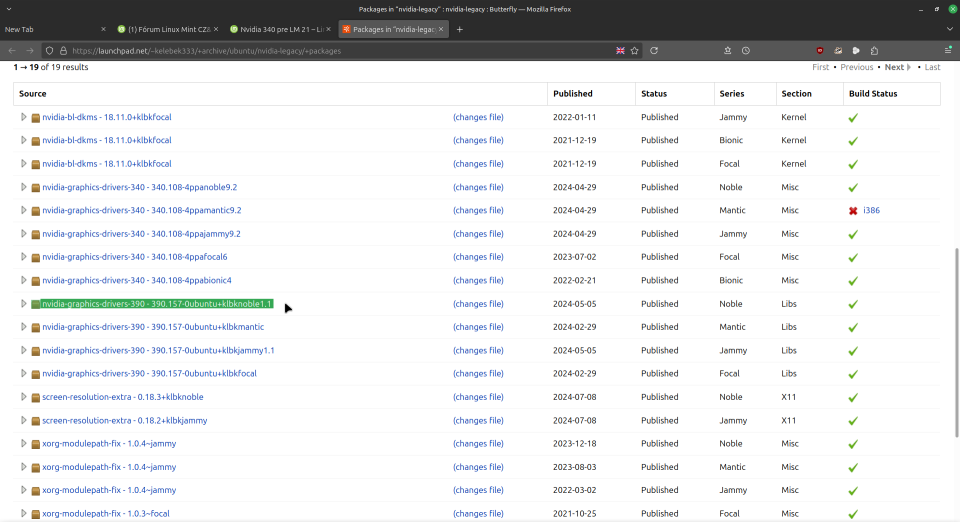Bookmark this page with the star icon
The image size is (960, 522).
click(x=634, y=50)
